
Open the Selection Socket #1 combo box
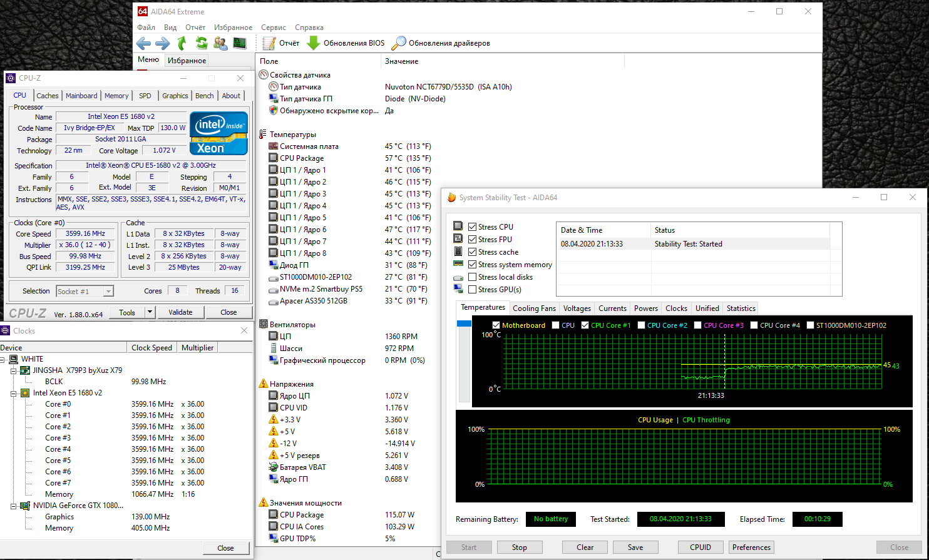click(85, 291)
